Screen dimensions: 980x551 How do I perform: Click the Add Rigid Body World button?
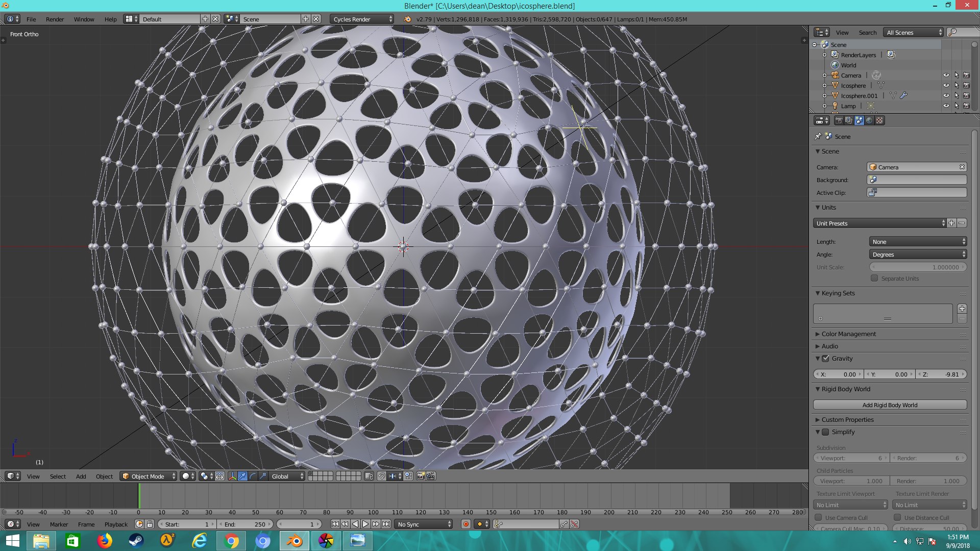[x=890, y=405]
